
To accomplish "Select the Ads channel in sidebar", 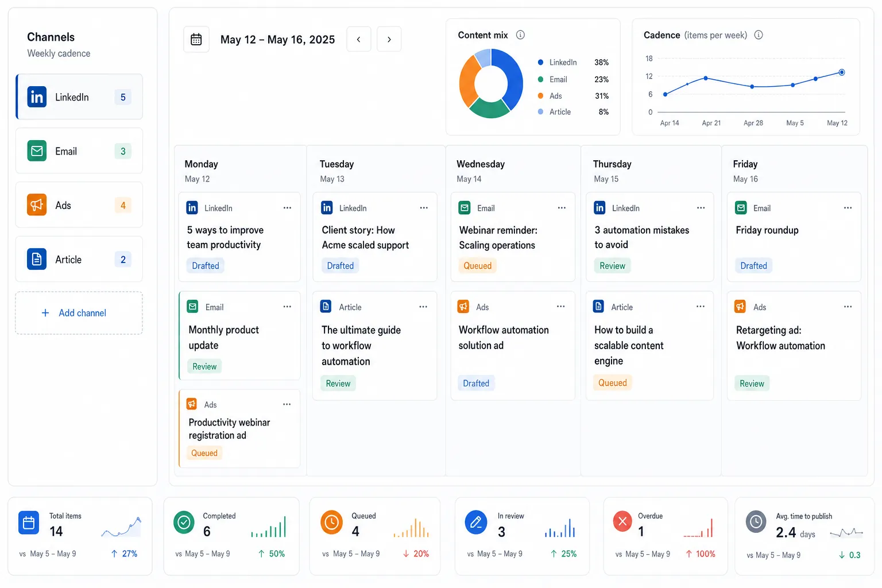I will pos(79,205).
